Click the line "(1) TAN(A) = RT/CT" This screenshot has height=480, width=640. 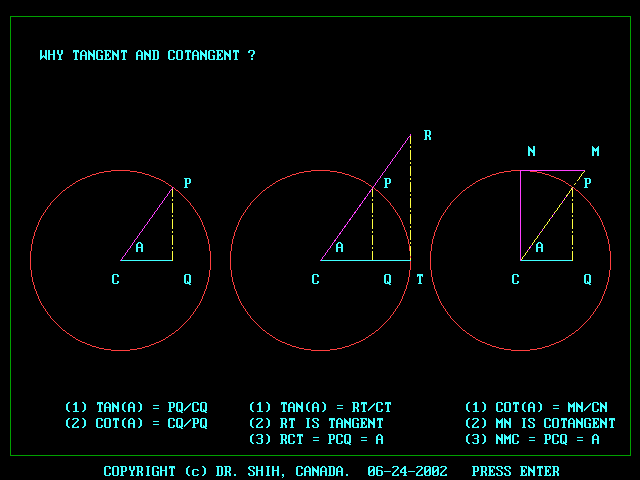click(320, 407)
